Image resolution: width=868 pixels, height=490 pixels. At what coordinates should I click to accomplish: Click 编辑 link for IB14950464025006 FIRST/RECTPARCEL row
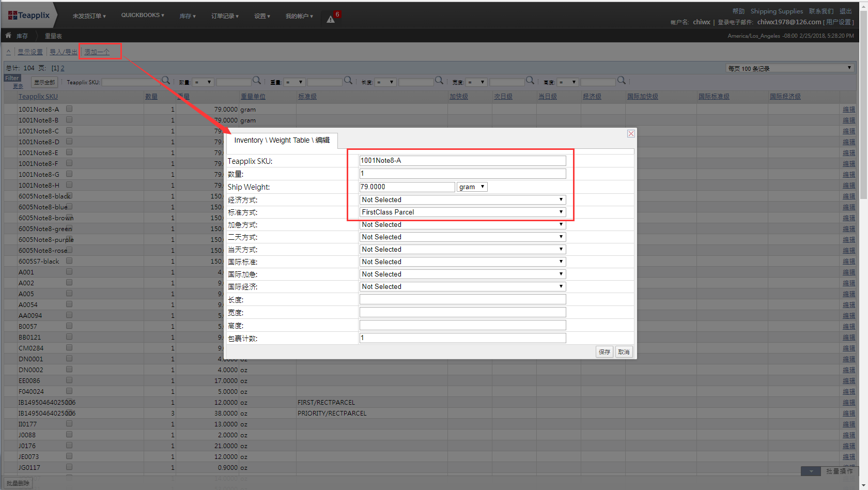(x=849, y=403)
